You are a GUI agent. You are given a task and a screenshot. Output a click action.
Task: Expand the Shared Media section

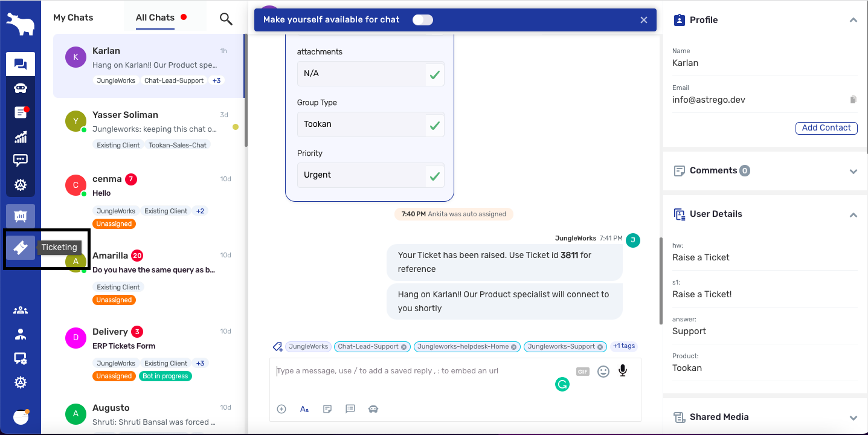point(853,417)
